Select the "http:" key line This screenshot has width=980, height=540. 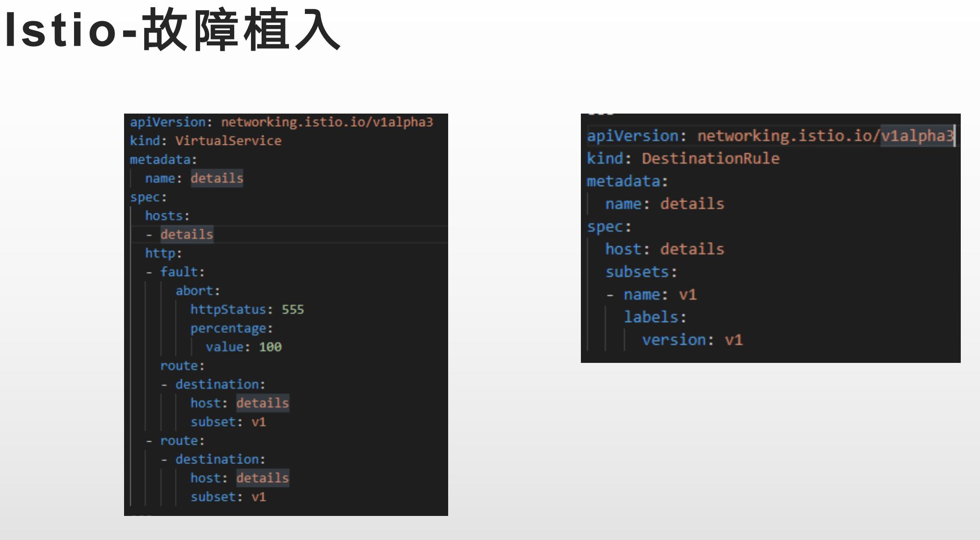[163, 254]
